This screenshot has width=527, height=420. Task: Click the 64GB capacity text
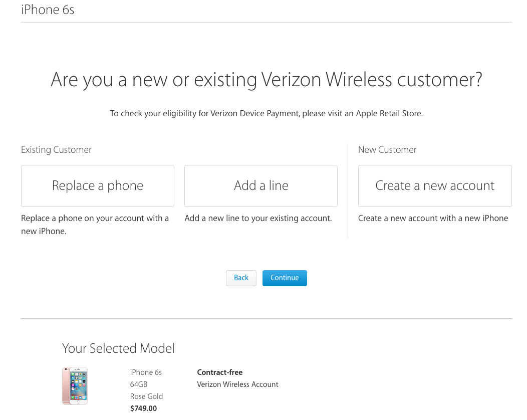[138, 384]
